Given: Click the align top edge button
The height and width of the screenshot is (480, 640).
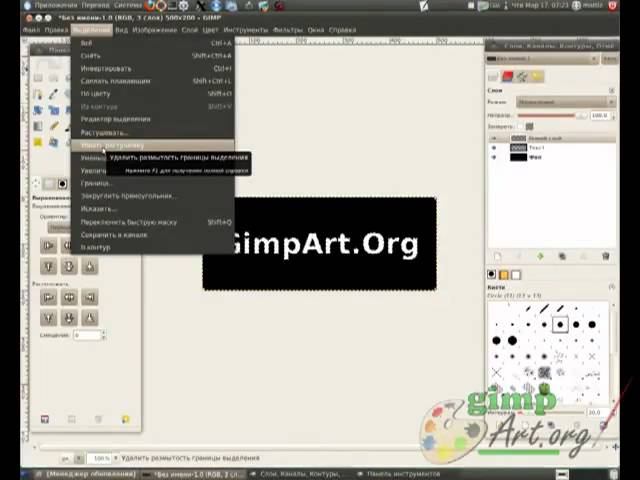Looking at the screenshot, I should point(49,267).
